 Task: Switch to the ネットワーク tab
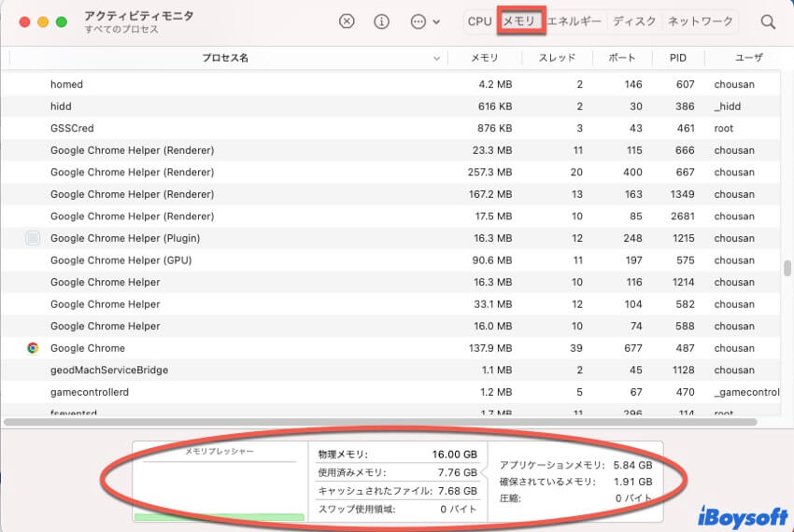[700, 21]
